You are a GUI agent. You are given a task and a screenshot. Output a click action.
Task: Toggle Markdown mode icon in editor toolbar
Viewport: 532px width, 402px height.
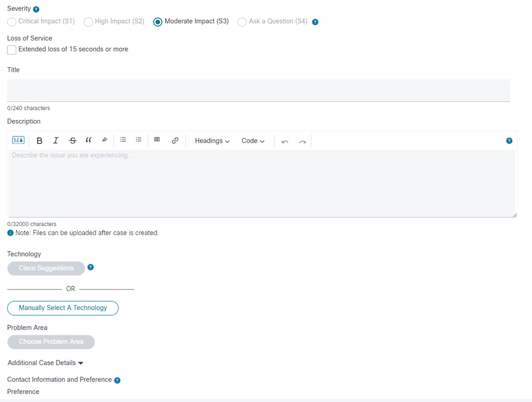click(x=18, y=140)
